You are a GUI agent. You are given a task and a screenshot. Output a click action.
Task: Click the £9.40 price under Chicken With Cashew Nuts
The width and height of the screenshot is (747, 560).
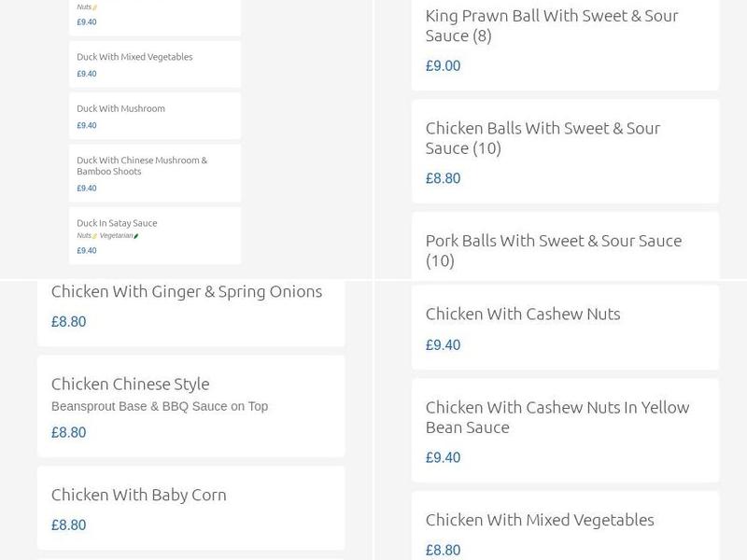443,344
